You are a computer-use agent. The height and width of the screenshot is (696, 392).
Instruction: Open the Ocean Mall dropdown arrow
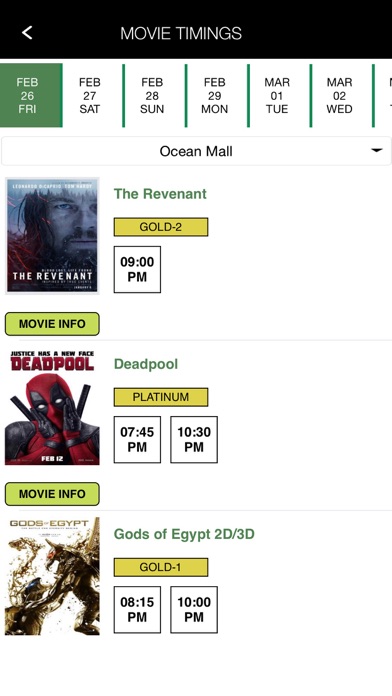376,151
